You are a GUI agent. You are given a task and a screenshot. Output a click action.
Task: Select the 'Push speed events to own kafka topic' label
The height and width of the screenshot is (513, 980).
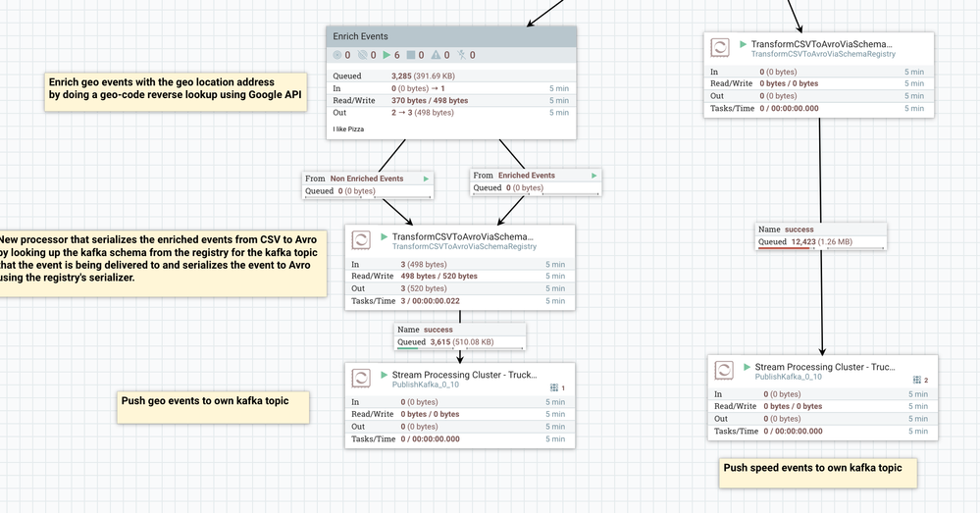(x=818, y=473)
